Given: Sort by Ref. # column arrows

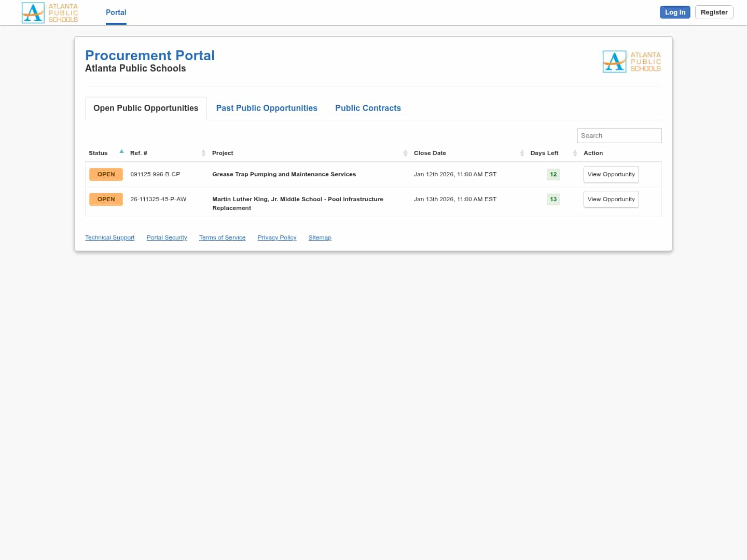Looking at the screenshot, I should tap(203, 153).
